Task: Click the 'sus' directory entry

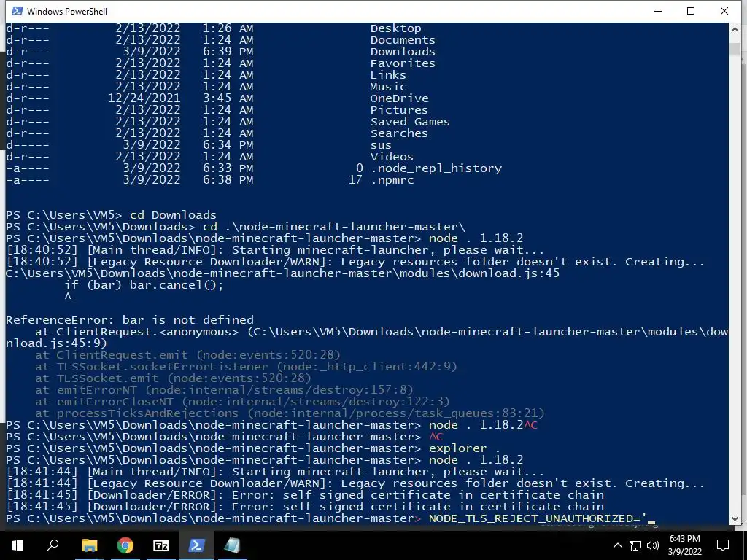Action: point(381,145)
